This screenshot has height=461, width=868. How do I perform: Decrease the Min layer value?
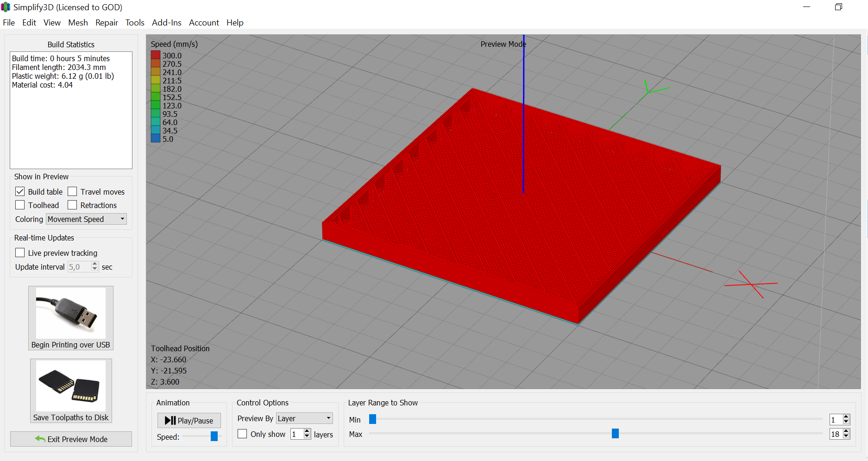846,422
